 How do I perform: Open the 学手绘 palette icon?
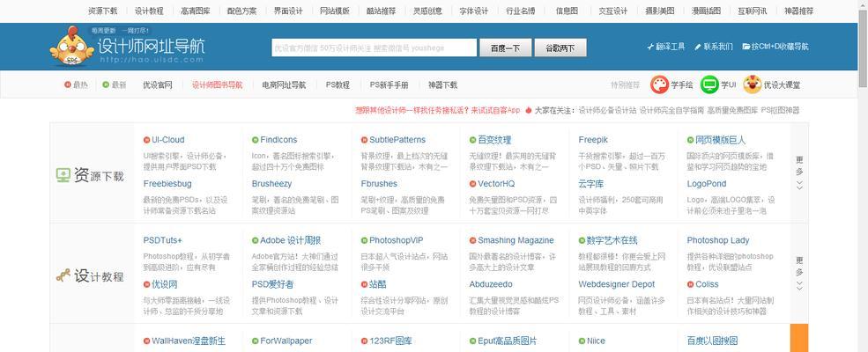coord(659,85)
